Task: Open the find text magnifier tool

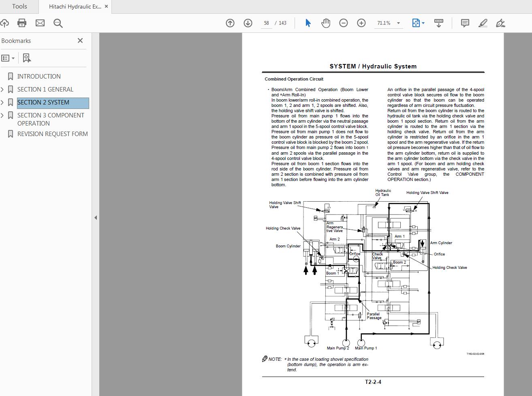Action: click(x=58, y=23)
